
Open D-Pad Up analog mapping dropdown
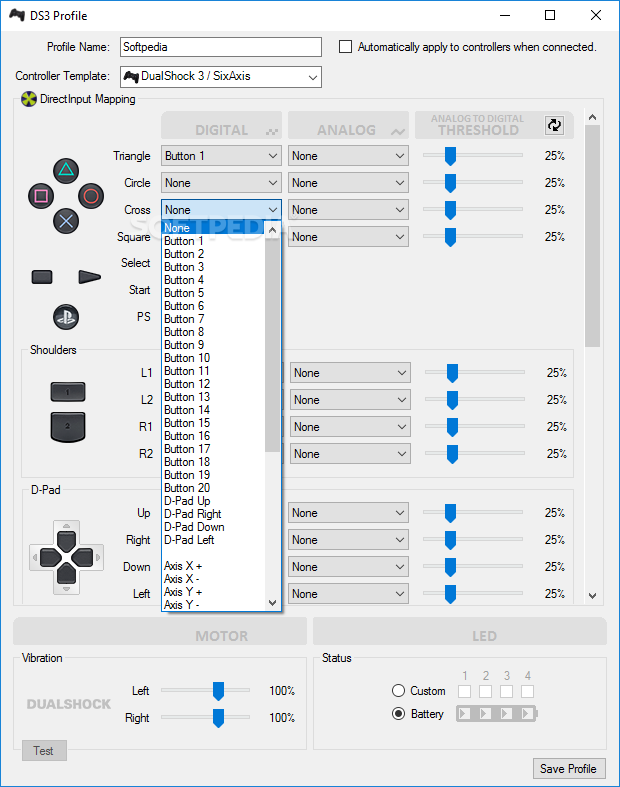click(x=348, y=513)
